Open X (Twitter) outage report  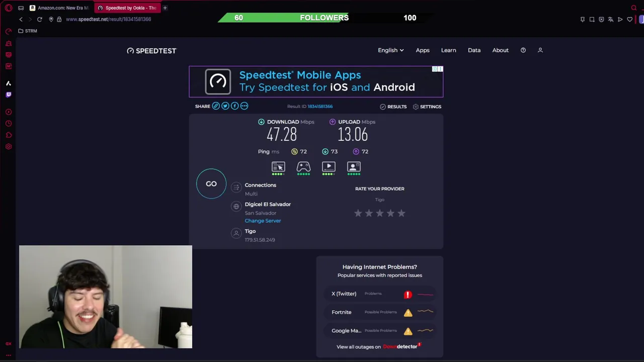[x=380, y=294]
